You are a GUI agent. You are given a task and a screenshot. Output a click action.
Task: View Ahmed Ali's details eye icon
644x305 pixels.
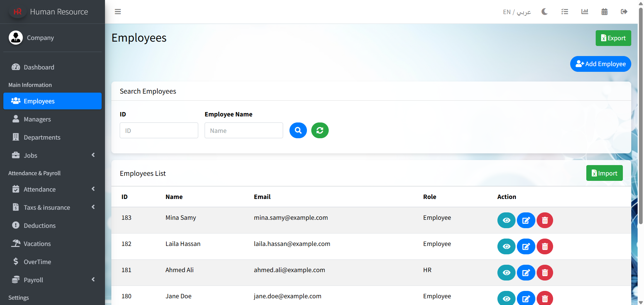pos(506,273)
